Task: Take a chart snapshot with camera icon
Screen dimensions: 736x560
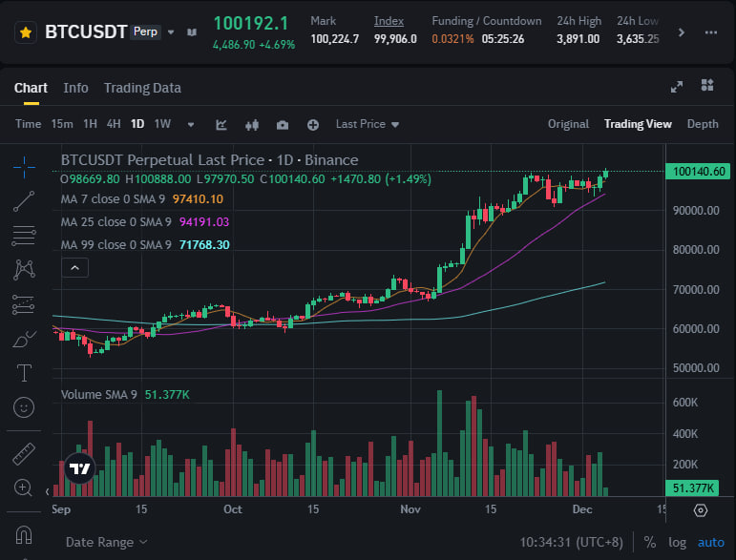Action: [x=283, y=125]
